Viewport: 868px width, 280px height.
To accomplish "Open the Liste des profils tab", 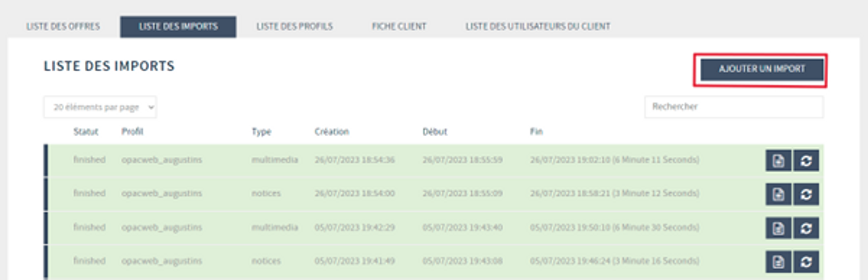I will coord(294,26).
